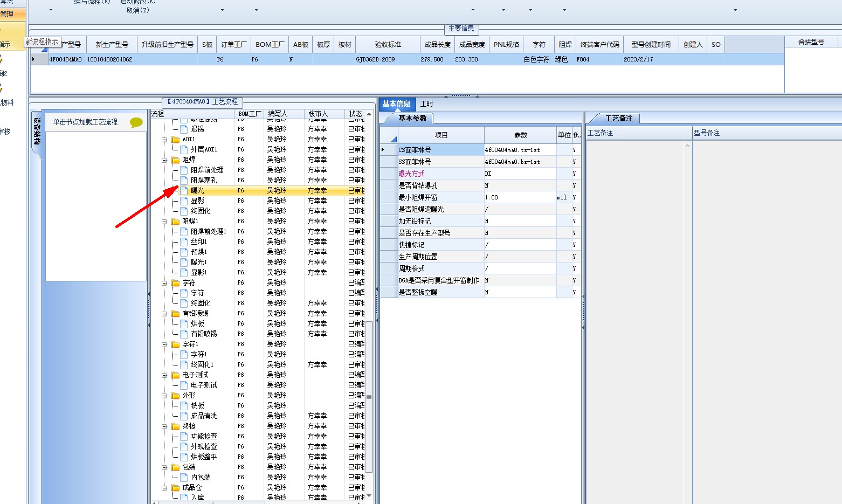The height and width of the screenshot is (504, 842).
Task: Click the document icon beside 丝印1
Action: pyautogui.click(x=184, y=241)
